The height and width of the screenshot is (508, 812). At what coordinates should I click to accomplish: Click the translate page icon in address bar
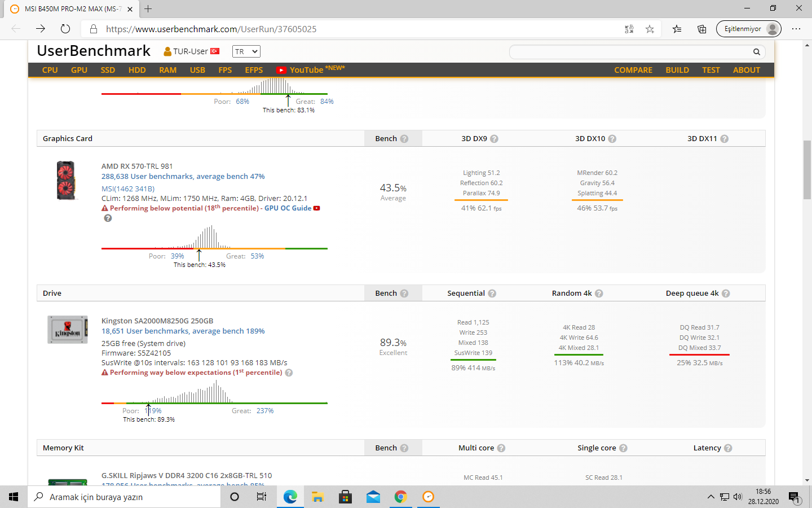point(629,29)
